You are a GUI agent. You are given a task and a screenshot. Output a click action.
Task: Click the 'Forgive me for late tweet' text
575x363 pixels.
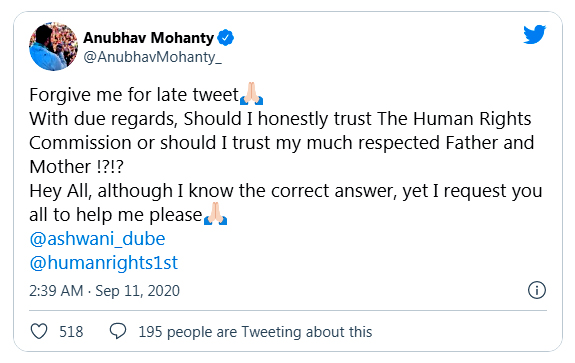pyautogui.click(x=134, y=95)
